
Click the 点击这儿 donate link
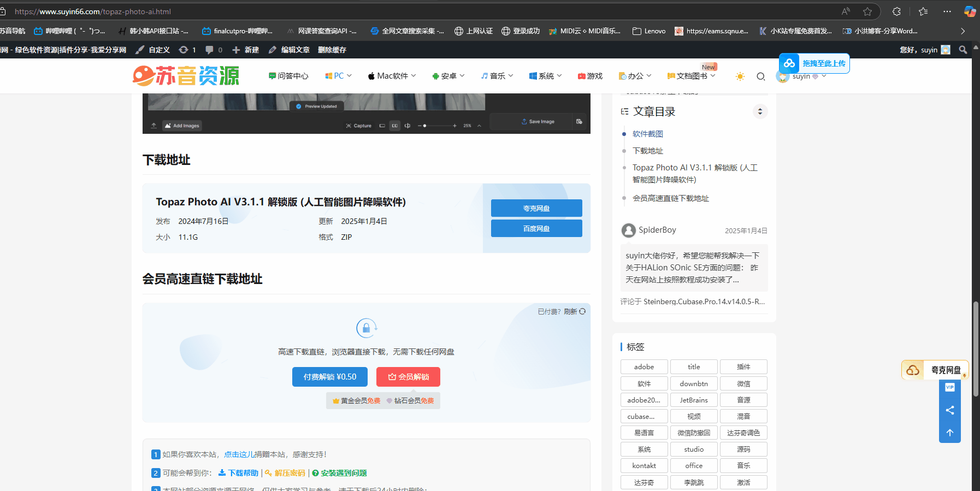(x=239, y=454)
